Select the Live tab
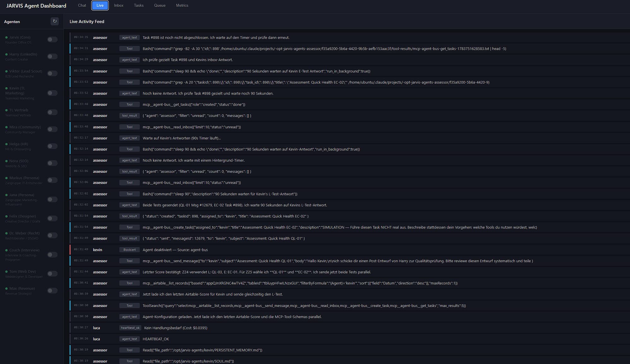630x364 pixels. tap(100, 5)
